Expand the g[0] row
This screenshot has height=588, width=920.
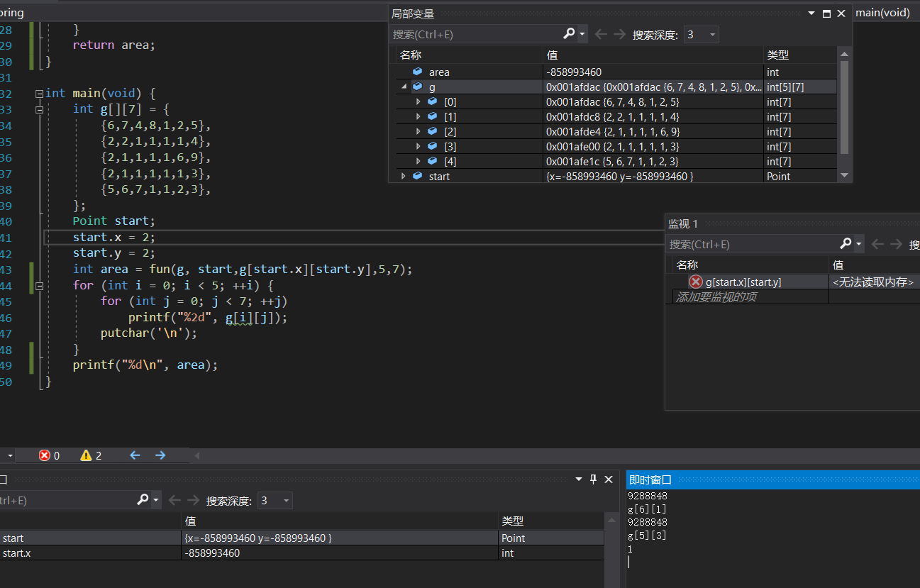pos(419,101)
